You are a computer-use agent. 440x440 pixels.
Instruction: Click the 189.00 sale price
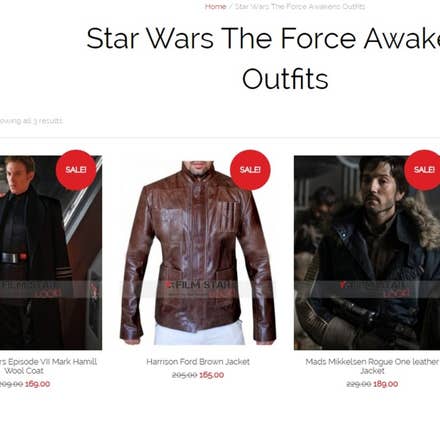tap(386, 384)
